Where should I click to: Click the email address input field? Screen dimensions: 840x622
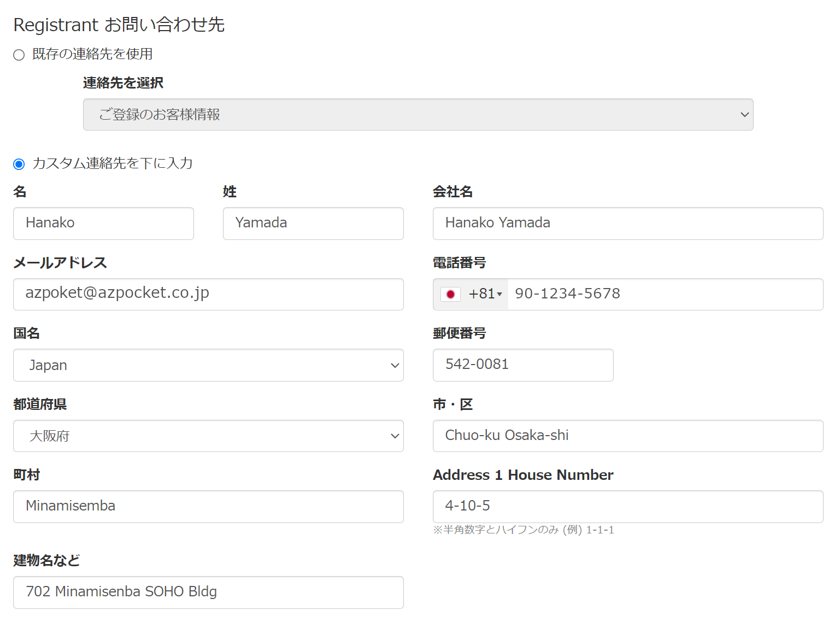208,294
